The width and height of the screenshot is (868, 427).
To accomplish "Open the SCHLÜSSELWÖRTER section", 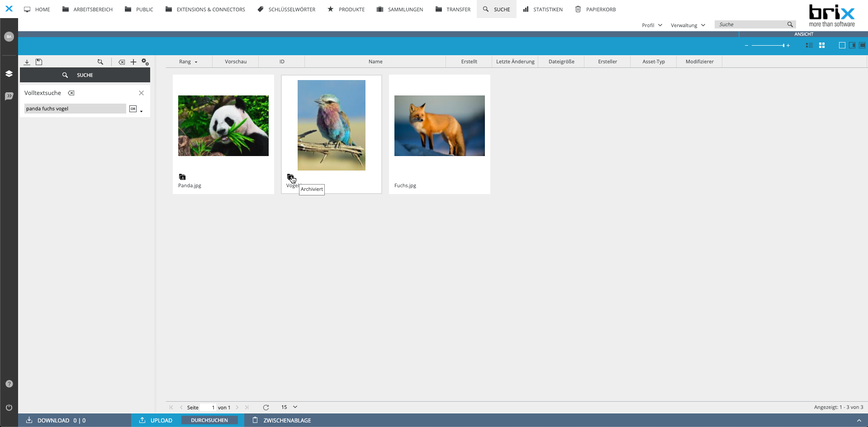I will click(286, 9).
